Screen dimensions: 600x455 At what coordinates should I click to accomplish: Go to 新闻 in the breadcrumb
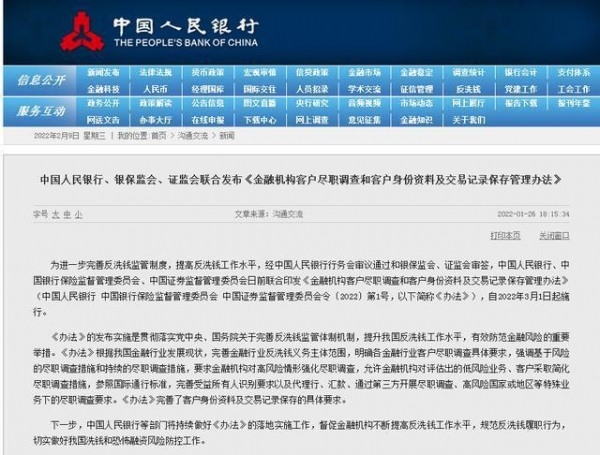point(227,136)
